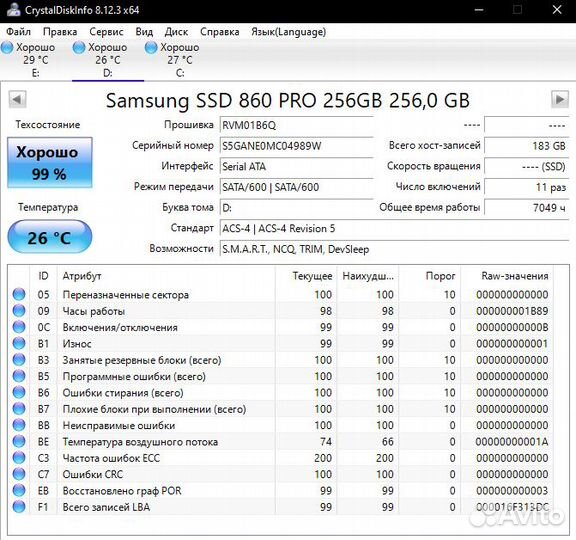Click status orb for Включения/отключения row
The height and width of the screenshot is (540, 576).
point(19,327)
